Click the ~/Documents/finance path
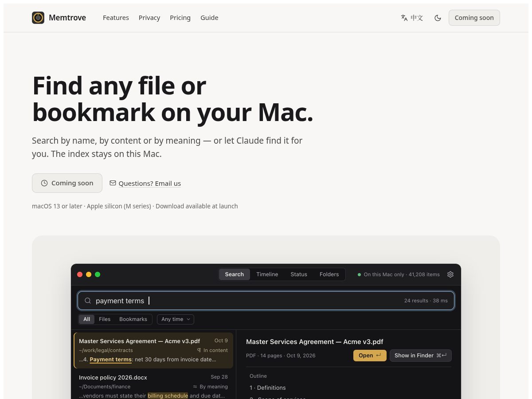This screenshot has width=532, height=399. [105, 387]
